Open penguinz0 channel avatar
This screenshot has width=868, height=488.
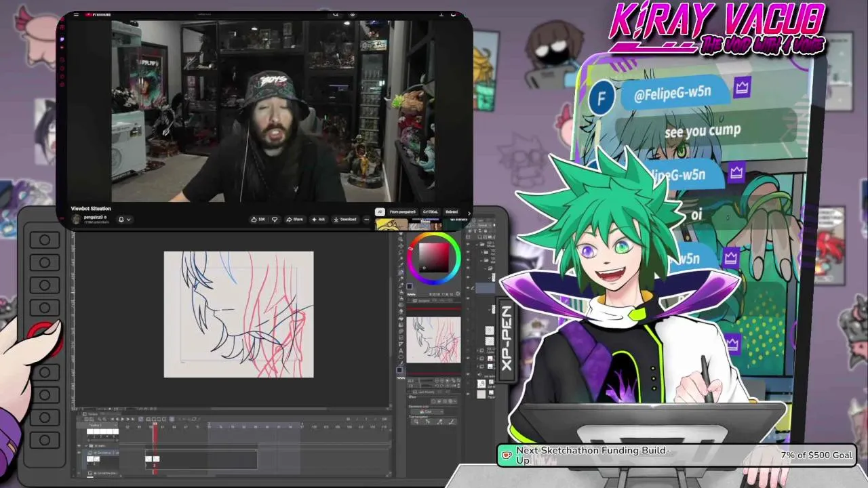point(76,219)
